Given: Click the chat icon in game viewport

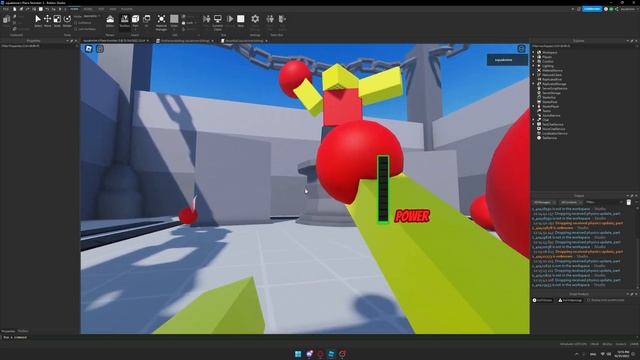Looking at the screenshot, I should pyautogui.click(x=100, y=49).
